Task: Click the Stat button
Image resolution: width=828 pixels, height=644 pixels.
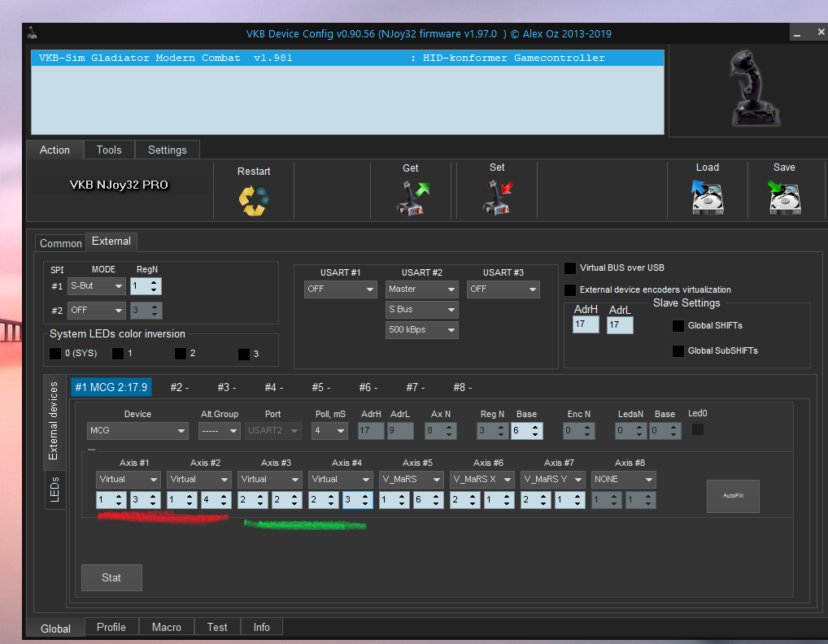Action: 111,577
